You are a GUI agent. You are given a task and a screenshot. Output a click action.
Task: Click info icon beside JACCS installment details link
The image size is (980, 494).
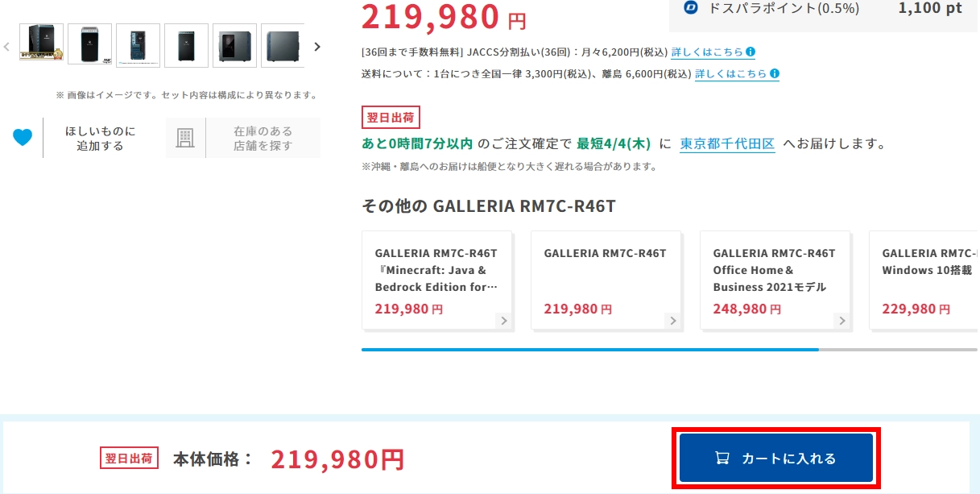tap(751, 52)
